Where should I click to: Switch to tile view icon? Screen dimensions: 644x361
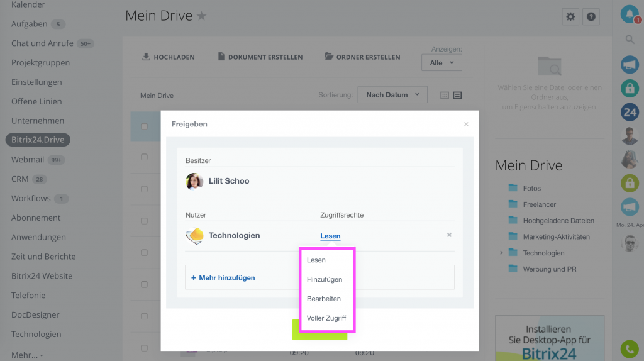pos(445,95)
